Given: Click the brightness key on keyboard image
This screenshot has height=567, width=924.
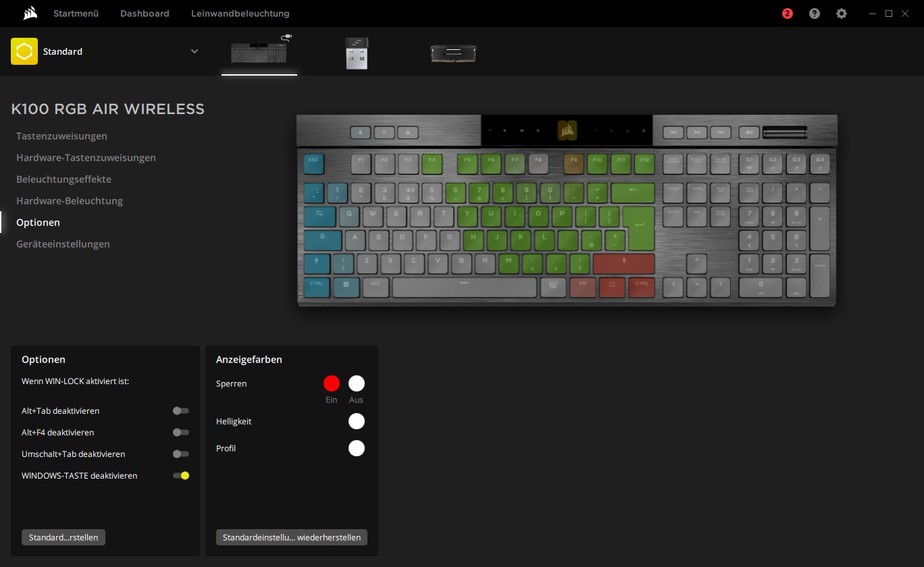Looking at the screenshot, I should pyautogui.click(x=384, y=132).
